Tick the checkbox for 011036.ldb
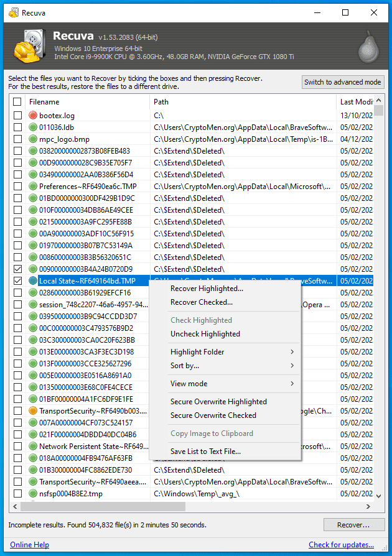This screenshot has width=392, height=556. [x=17, y=127]
